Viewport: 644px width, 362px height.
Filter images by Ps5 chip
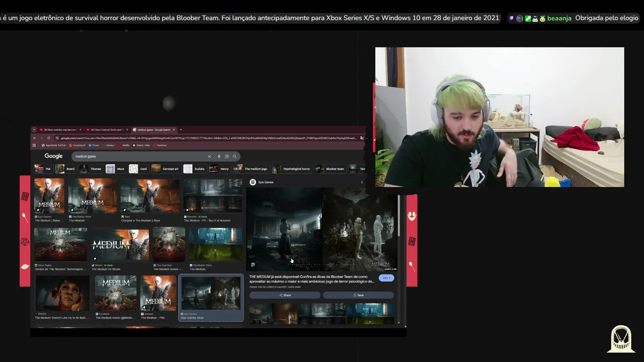[x=43, y=168]
